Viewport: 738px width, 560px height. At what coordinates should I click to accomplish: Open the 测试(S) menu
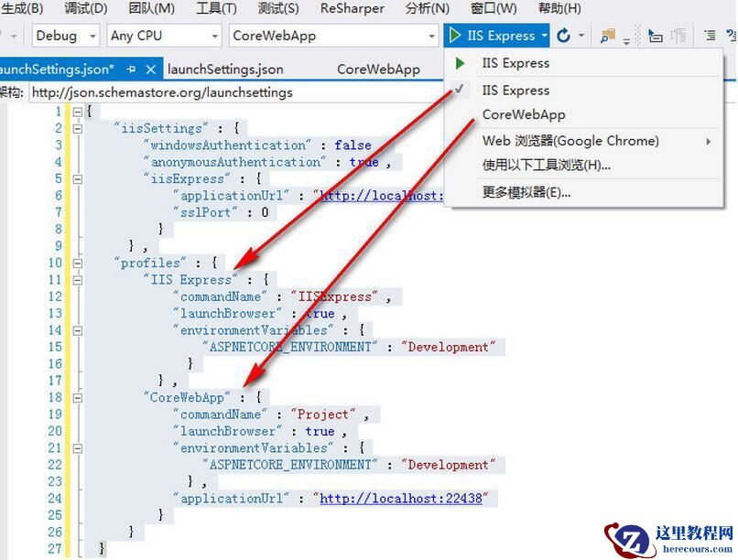point(278,8)
